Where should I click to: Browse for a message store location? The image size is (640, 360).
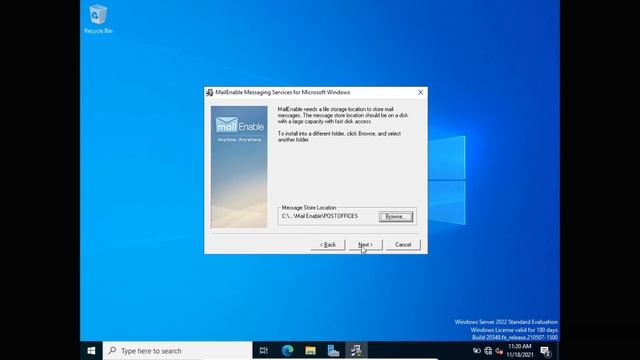(396, 217)
